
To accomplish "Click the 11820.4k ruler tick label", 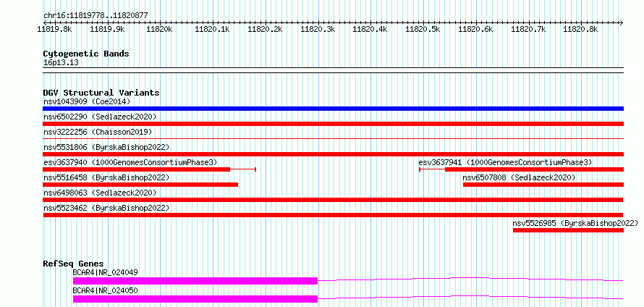I will (x=370, y=29).
